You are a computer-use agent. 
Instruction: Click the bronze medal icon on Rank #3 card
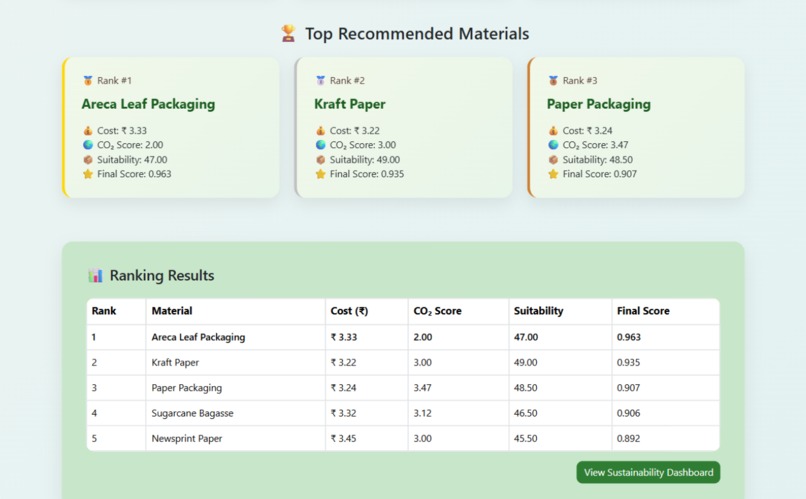[x=553, y=81]
